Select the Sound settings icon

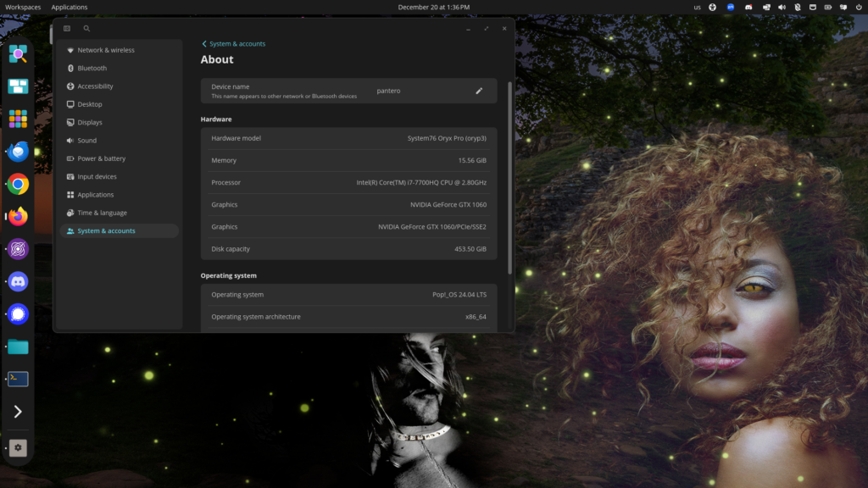tap(70, 141)
